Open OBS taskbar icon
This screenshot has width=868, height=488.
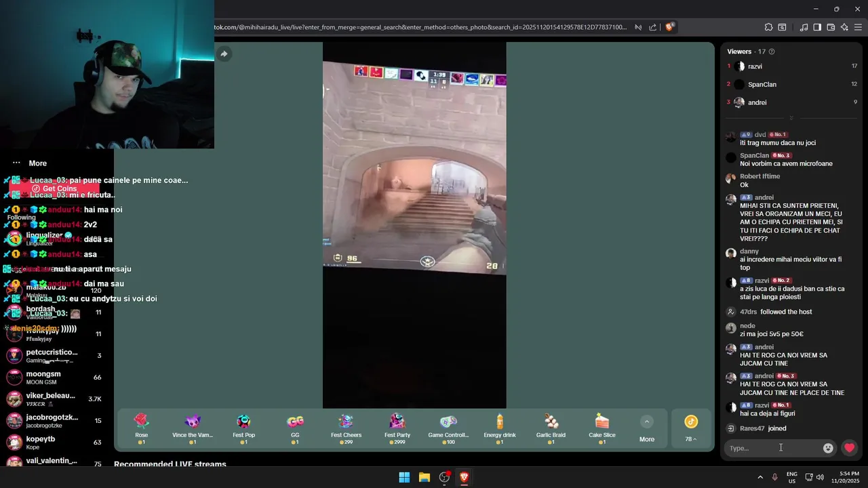pos(444,477)
